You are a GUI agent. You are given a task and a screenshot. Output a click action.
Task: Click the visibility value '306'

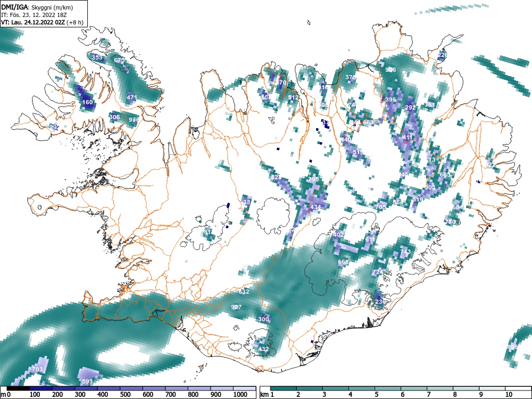[115, 117]
